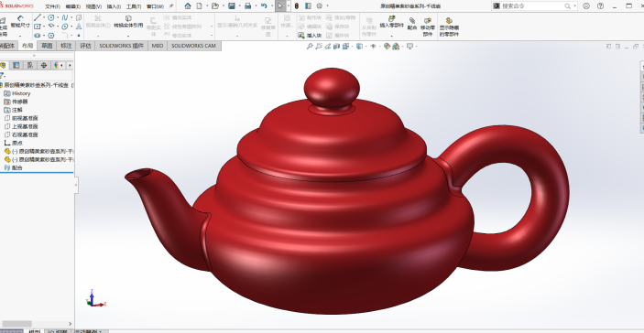
Task: Select the Ellipse sketch tool
Action: click(65, 27)
